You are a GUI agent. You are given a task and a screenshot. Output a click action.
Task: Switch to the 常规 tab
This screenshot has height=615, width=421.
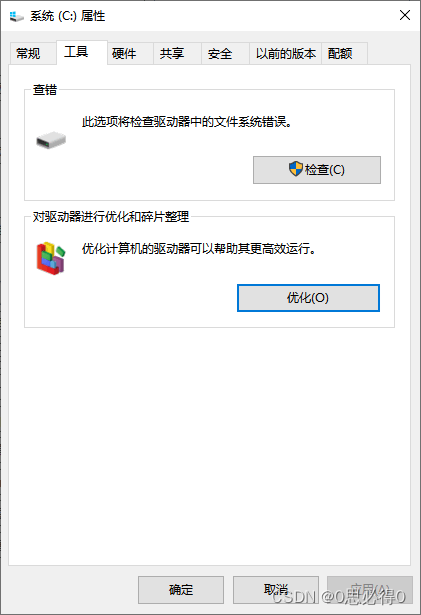click(28, 53)
